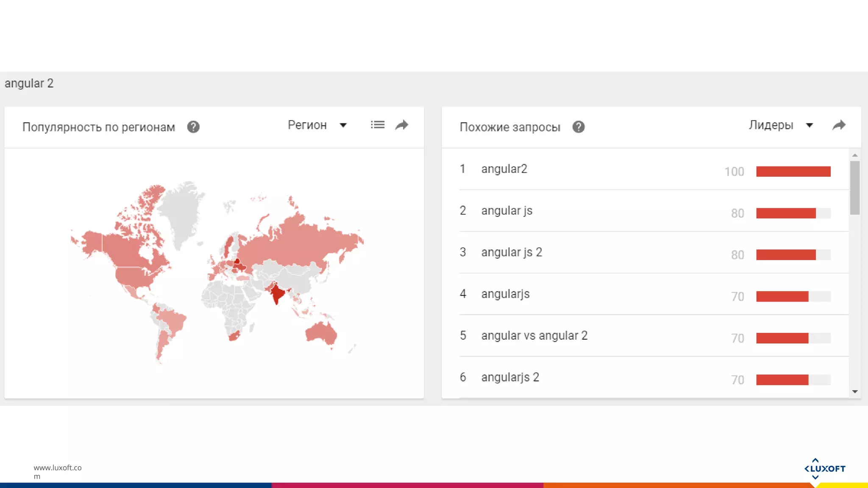868x488 pixels.
Task: Select the angular2 related query
Action: click(504, 169)
